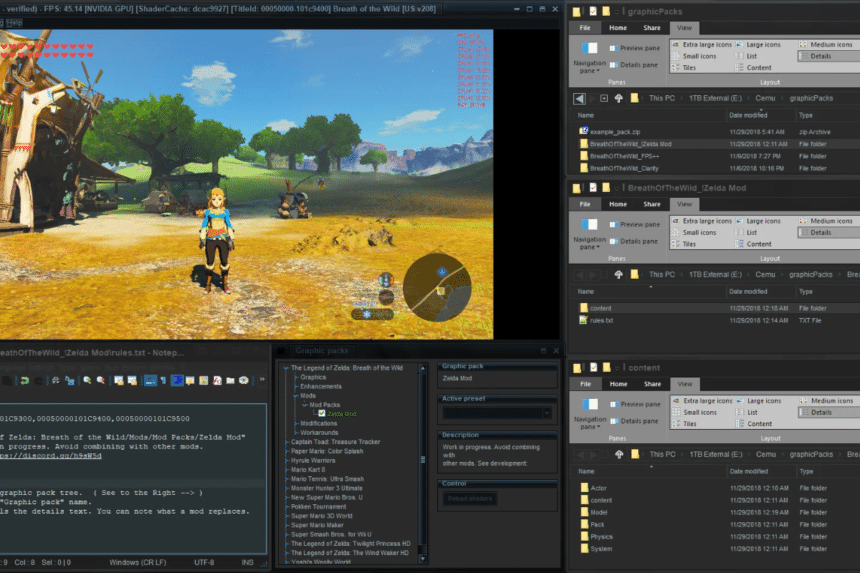
Task: Open recent locations dropdown in graphicPacks window
Action: pos(604,98)
